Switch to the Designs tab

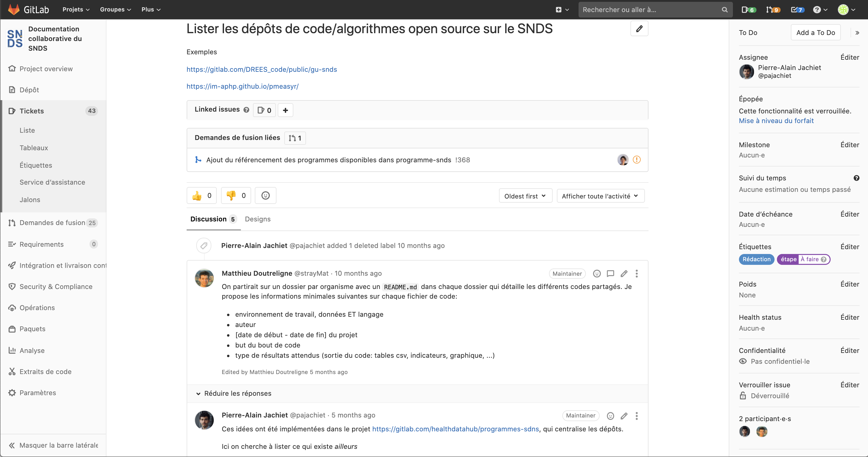[x=257, y=219]
